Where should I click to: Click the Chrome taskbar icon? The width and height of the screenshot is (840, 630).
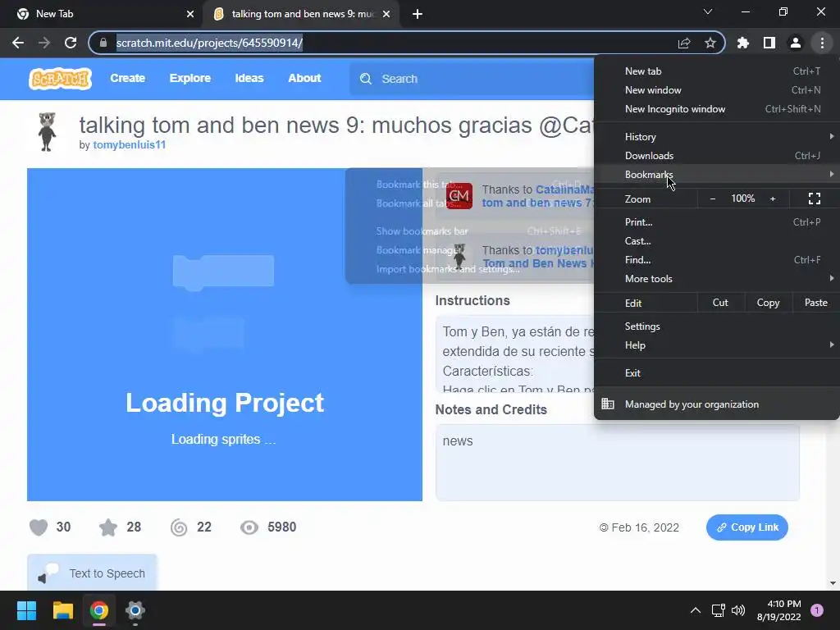(99, 610)
